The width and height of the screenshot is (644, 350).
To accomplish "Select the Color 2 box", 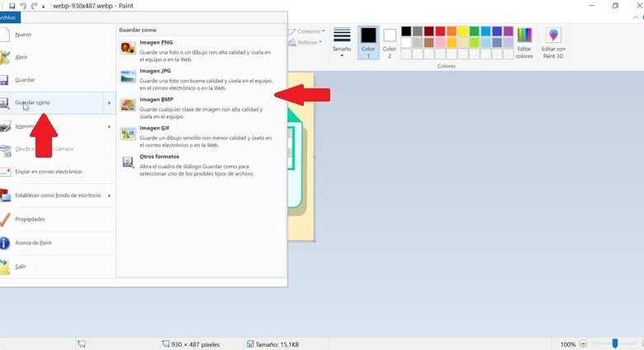I will click(x=390, y=43).
